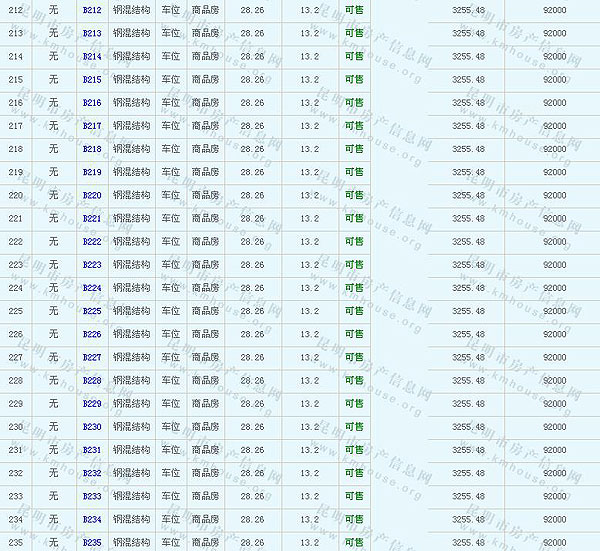This screenshot has width=600, height=551.
Task: Click unit number B219
Action: coord(92,172)
